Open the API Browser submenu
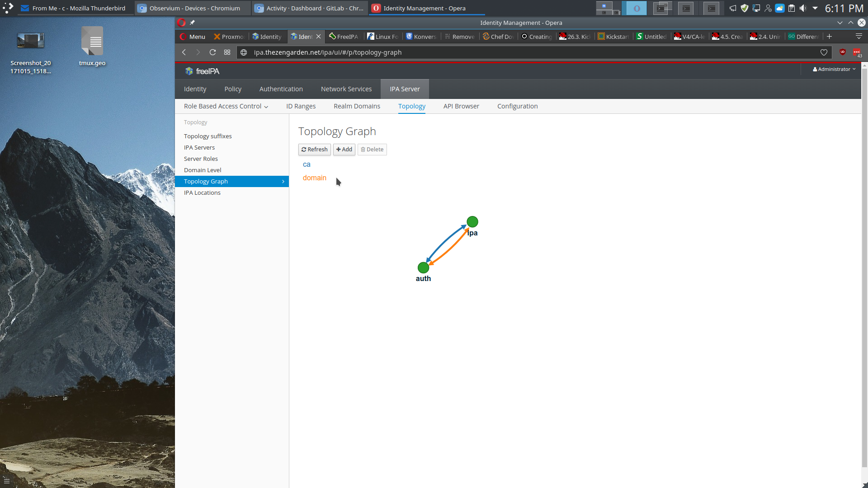This screenshot has width=868, height=488. [461, 106]
